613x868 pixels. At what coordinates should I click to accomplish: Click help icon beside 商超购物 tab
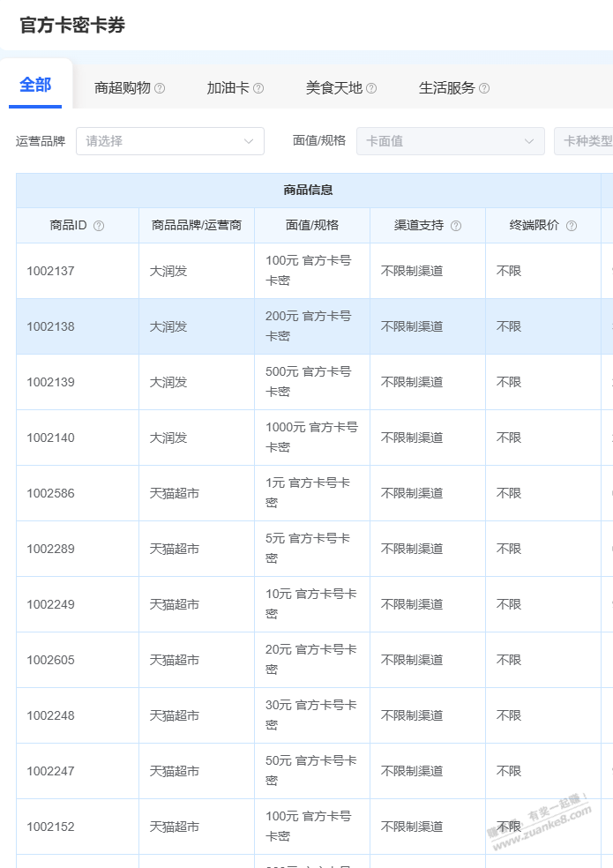click(x=160, y=88)
